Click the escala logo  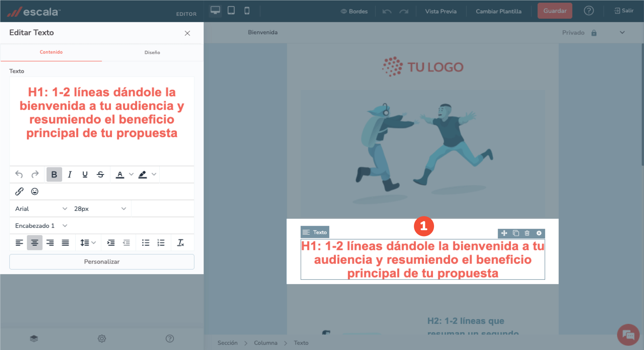pyautogui.click(x=34, y=12)
